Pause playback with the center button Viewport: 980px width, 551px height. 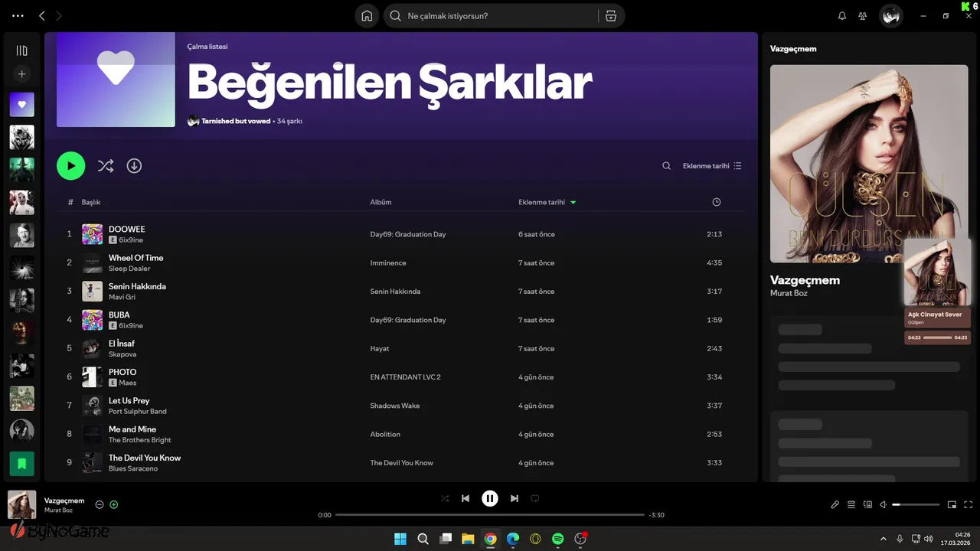click(x=490, y=498)
